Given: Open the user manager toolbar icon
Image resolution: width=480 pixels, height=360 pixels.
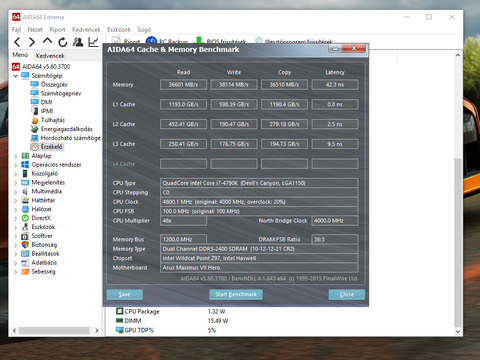Looking at the screenshot, I should 78,42.
